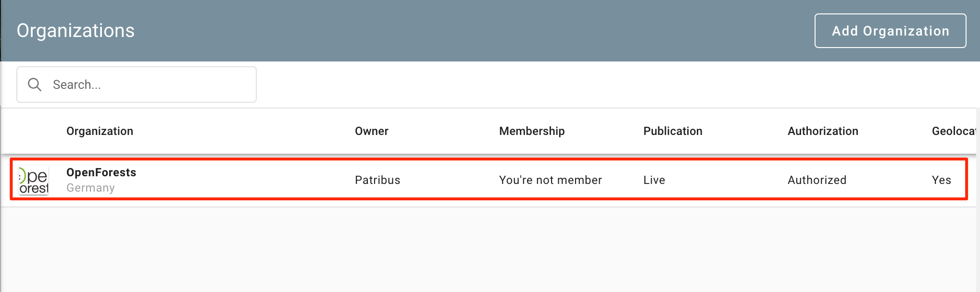
Task: Sort by the Owner column header
Action: (x=371, y=131)
